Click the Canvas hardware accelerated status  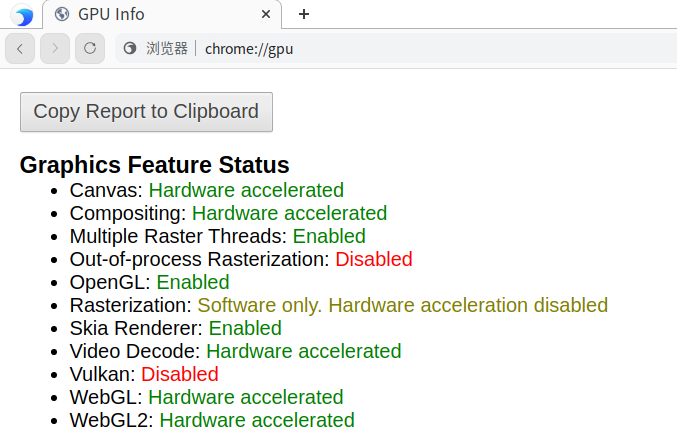pos(246,190)
